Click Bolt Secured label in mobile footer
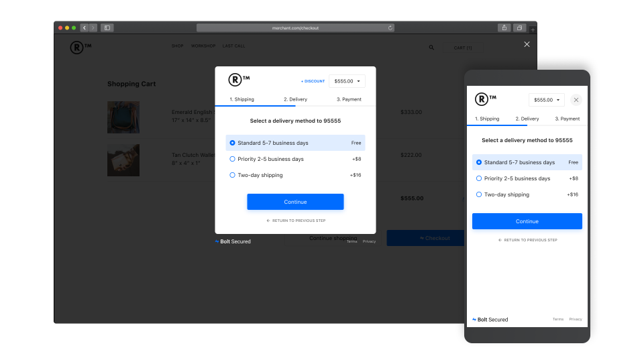The width and height of the screenshot is (644, 362). tap(490, 319)
